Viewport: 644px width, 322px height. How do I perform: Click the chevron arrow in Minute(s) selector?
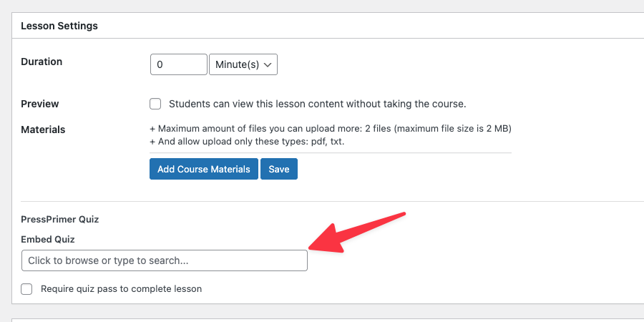[268, 64]
